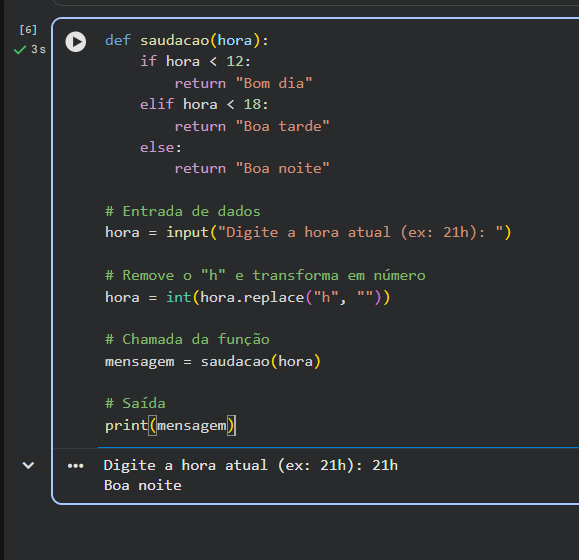Click the mensagem = saudacao(hora) line

pos(213,361)
